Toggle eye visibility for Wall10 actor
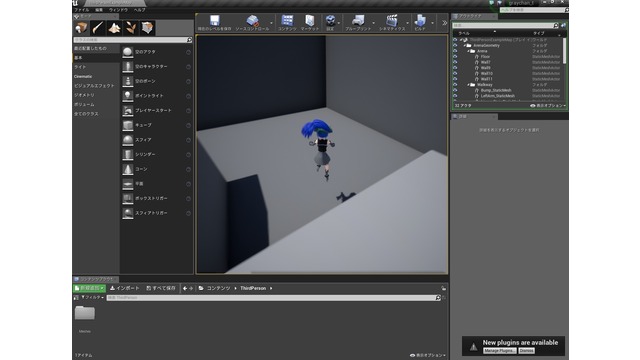The width and height of the screenshot is (640, 360). click(455, 73)
